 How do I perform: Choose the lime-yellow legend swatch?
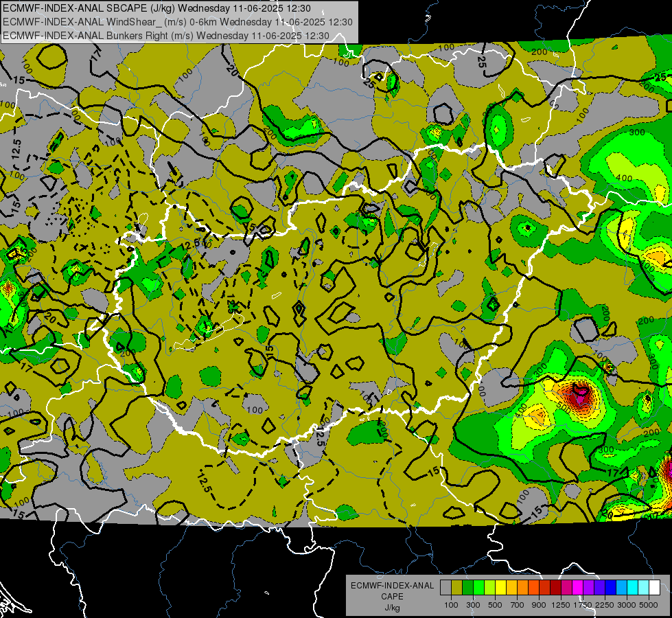490,588
